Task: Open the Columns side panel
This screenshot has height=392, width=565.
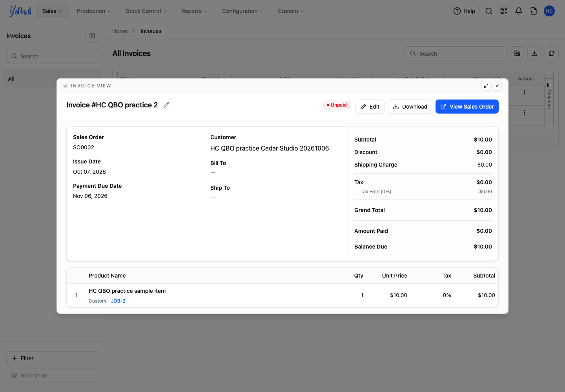Action: [549, 96]
